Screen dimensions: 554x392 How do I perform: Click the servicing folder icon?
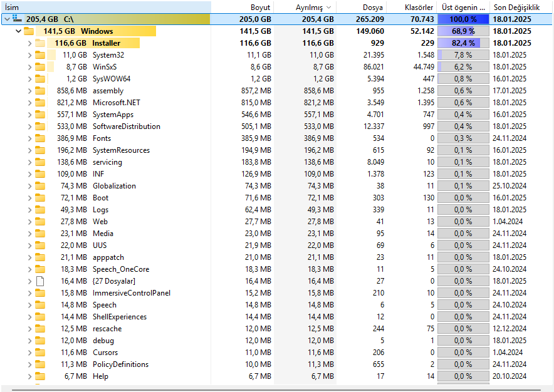coord(40,162)
